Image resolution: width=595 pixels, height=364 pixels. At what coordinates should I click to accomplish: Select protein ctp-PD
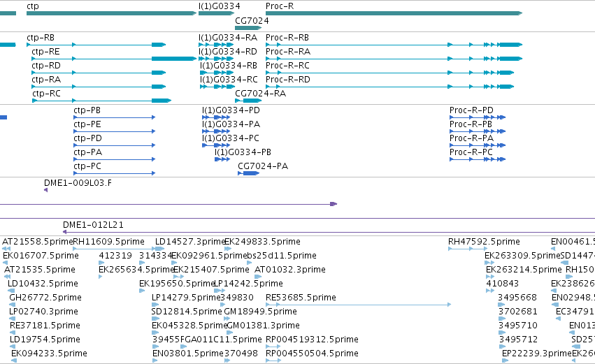[x=87, y=138]
